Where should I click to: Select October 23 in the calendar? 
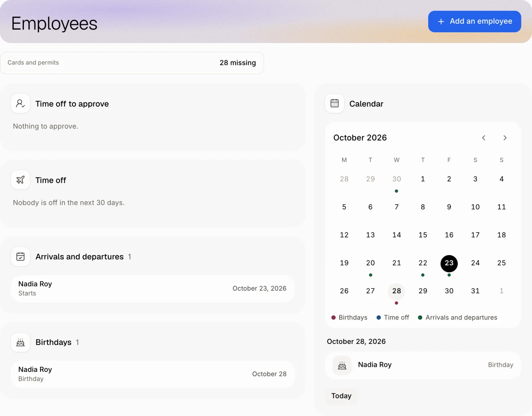449,263
